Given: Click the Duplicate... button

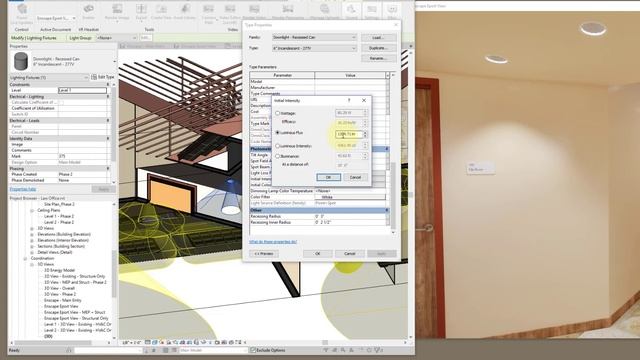Looking at the screenshot, I should (378, 48).
